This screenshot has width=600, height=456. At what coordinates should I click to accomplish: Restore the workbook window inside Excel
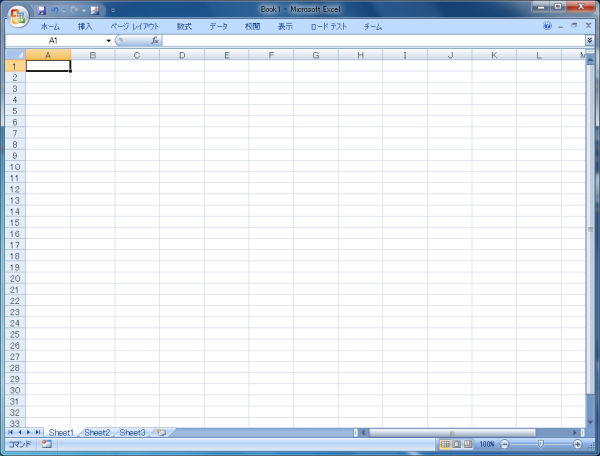[x=574, y=26]
